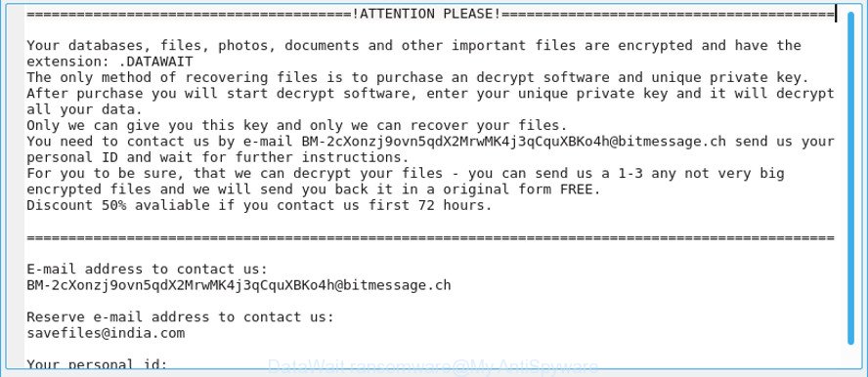Viewport: 868px width, 377px height.
Task: Click the second separator line of equals signs
Action: pos(430,238)
